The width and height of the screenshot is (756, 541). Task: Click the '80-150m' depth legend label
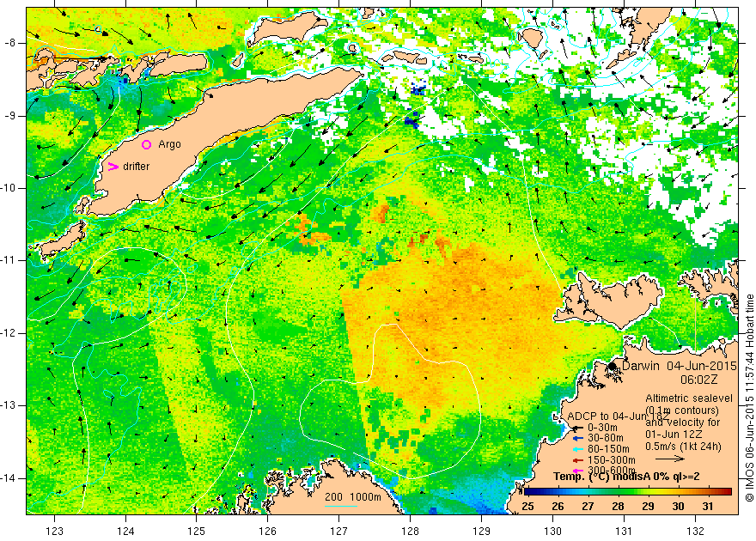tap(608, 449)
